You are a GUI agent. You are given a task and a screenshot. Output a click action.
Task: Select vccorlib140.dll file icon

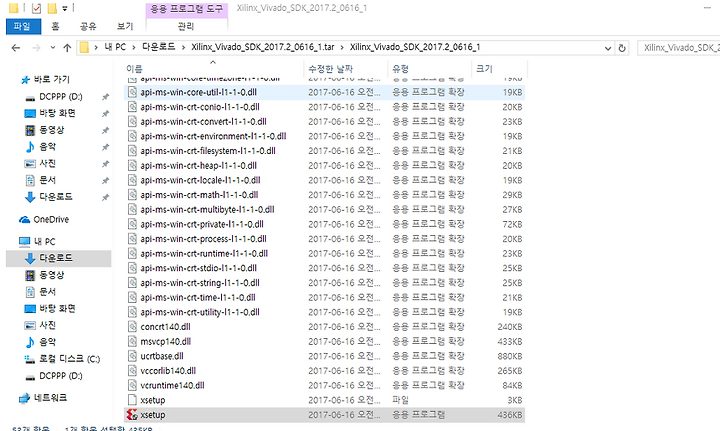132,371
